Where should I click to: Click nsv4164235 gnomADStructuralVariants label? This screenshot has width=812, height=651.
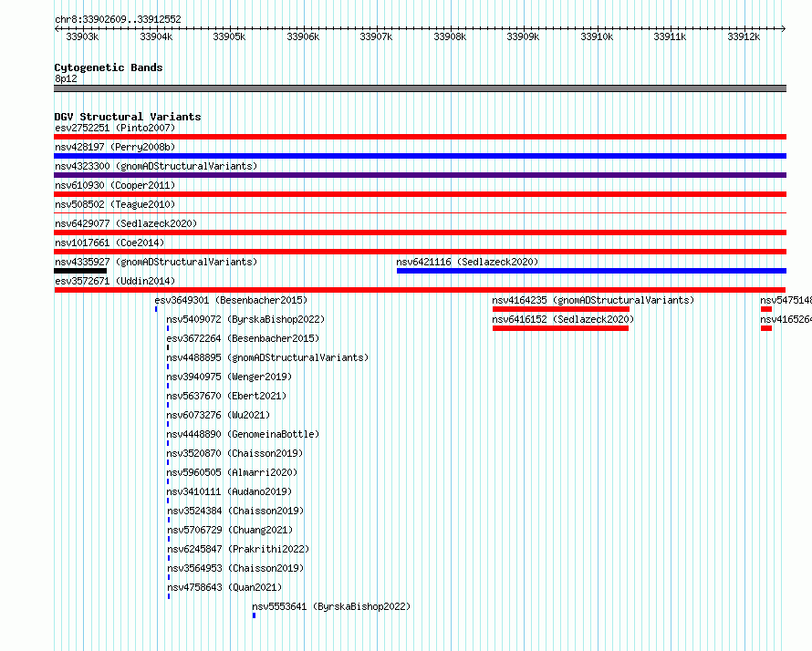(593, 300)
